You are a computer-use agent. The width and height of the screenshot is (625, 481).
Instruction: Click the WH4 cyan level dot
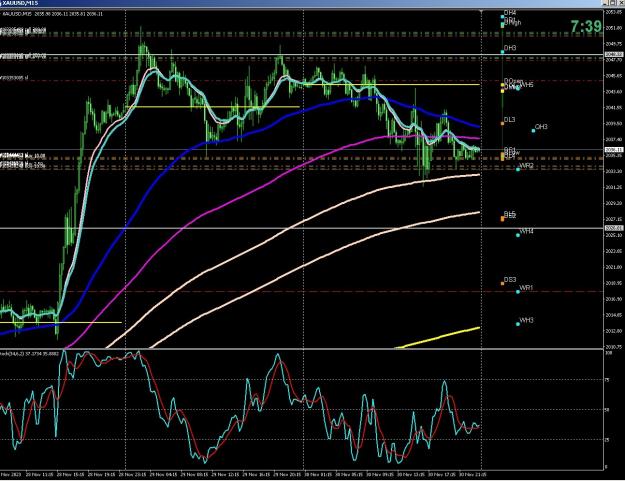(x=518, y=235)
